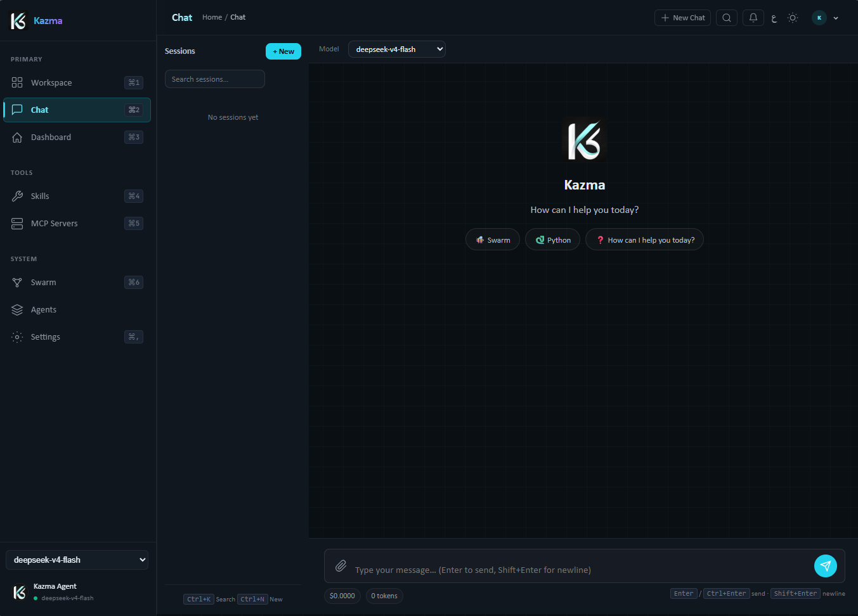Click Home breadcrumb link
The width and height of the screenshot is (858, 616).
tap(212, 17)
